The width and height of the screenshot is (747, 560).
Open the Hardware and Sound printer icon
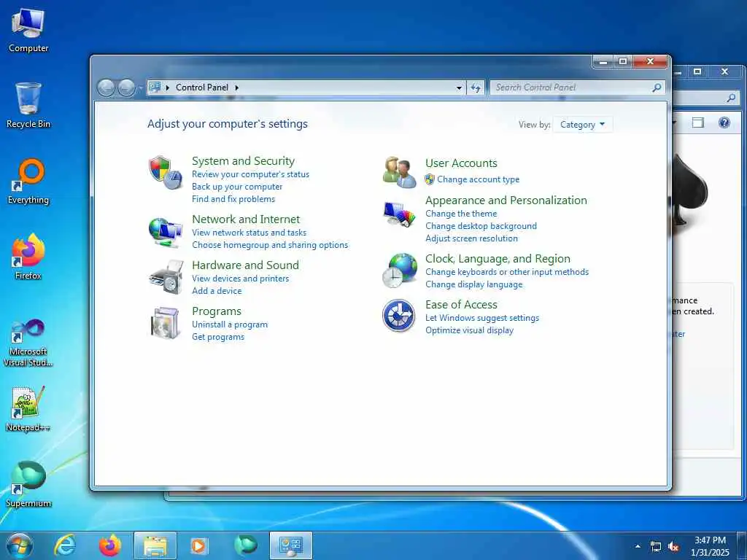[x=166, y=277]
